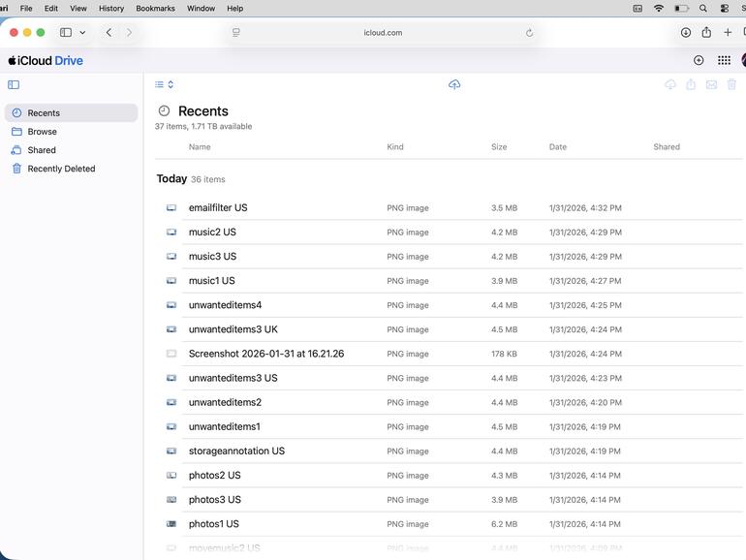The height and width of the screenshot is (560, 746).
Task: Click the iCloud apps grid icon
Action: coord(724,60)
